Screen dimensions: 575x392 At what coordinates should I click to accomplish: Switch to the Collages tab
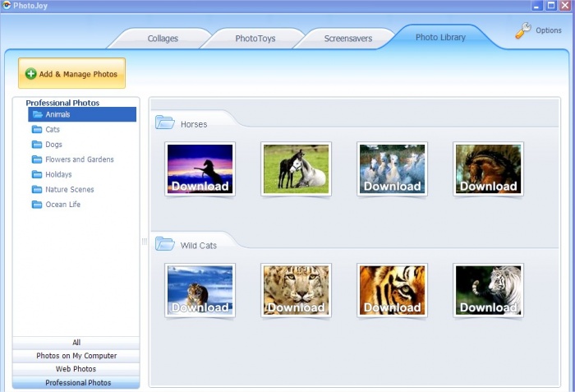[x=163, y=39]
